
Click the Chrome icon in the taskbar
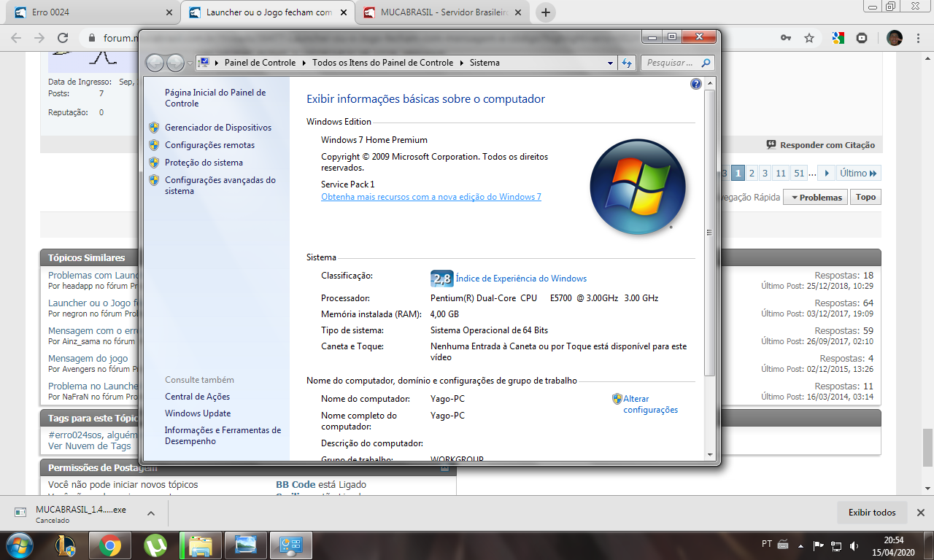110,545
